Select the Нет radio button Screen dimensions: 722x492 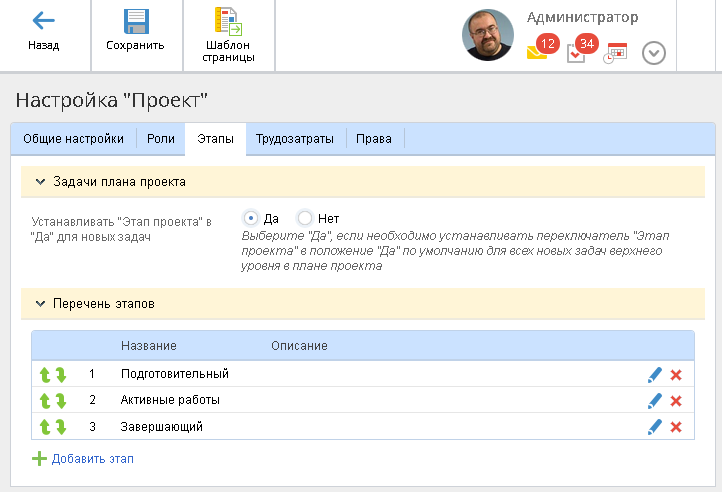tap(305, 218)
